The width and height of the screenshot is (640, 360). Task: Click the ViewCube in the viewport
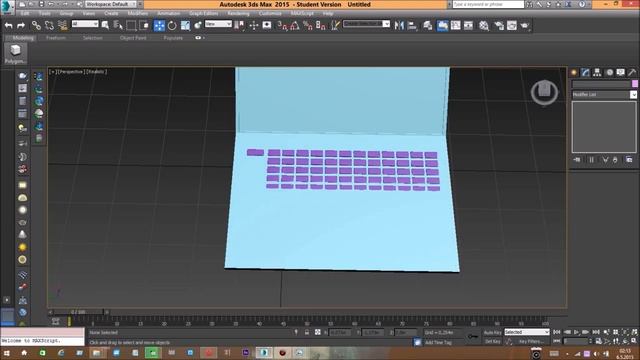point(544,92)
